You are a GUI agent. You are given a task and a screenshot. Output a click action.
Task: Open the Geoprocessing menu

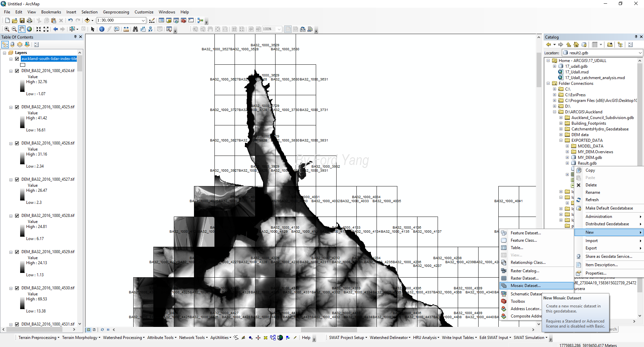pos(116,12)
